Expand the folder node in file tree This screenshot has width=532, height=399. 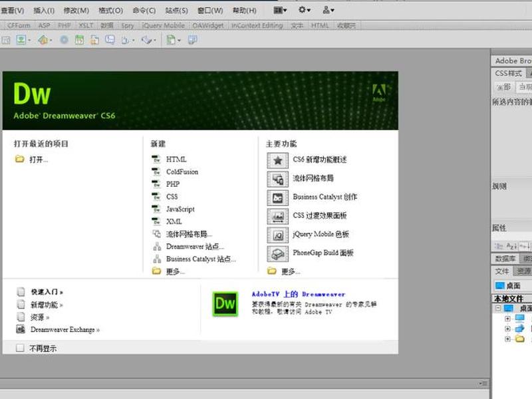point(507,338)
